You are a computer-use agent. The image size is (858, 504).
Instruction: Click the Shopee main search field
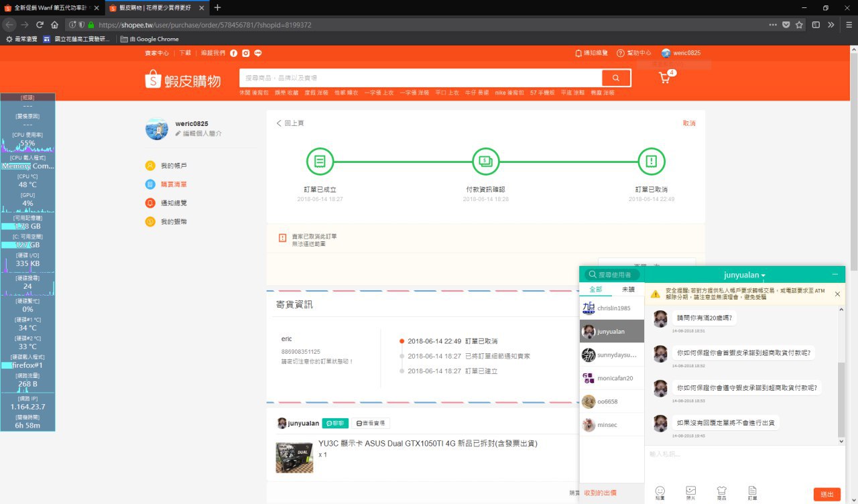420,78
